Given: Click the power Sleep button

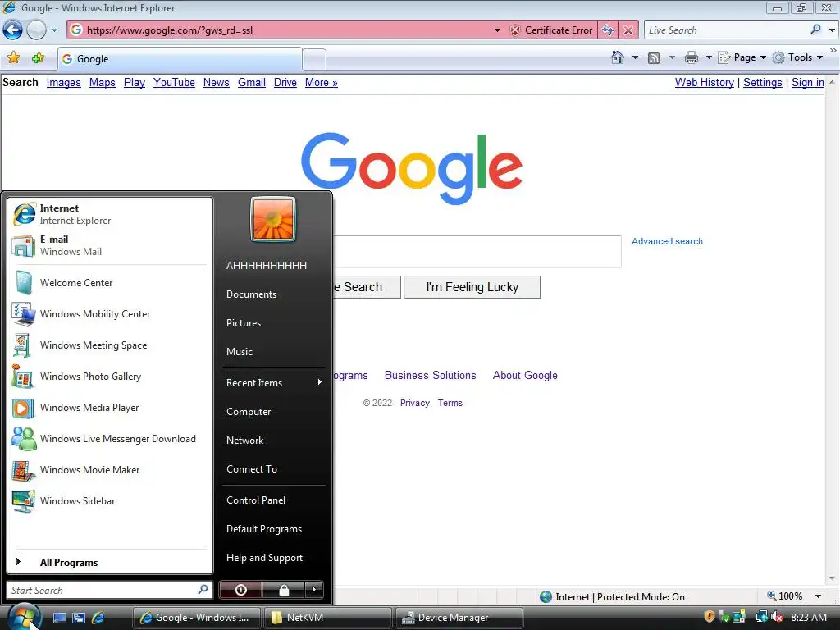Looking at the screenshot, I should [240, 590].
